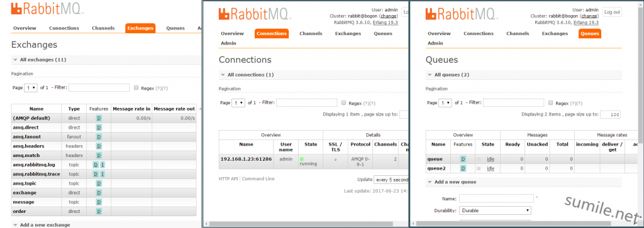Open the order exchange link
The image size is (644, 228).
[x=19, y=212]
